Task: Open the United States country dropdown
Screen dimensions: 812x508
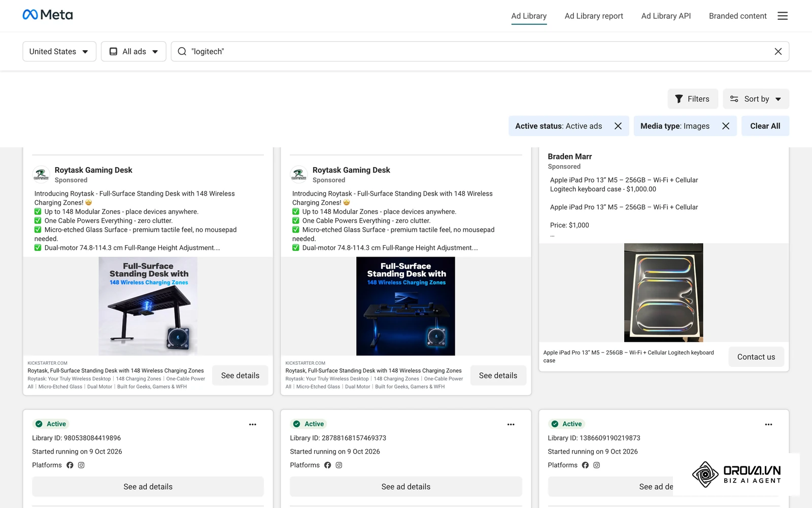Action: [59, 51]
